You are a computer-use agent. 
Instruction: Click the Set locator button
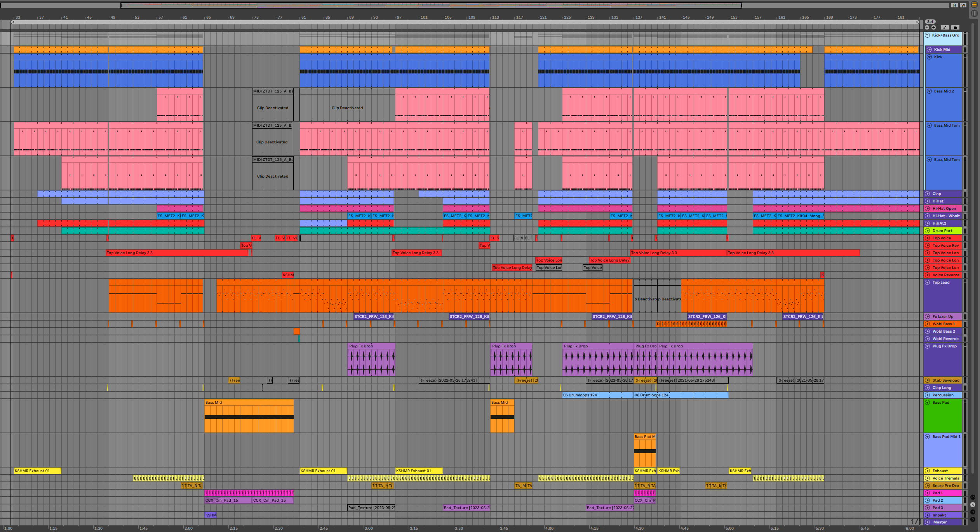pos(930,22)
